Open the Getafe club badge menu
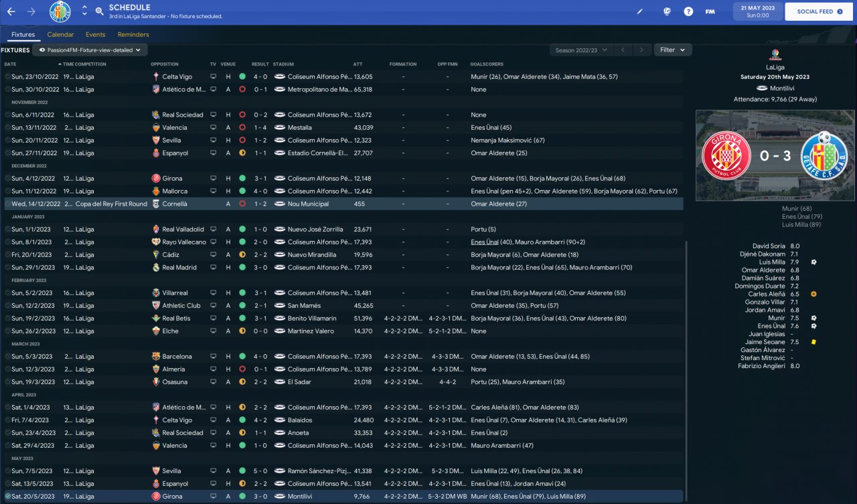 click(x=60, y=11)
